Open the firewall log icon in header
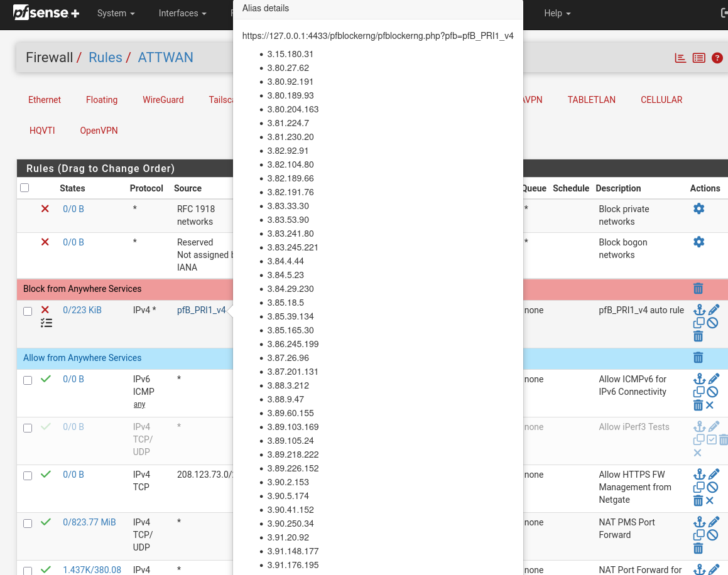Screen dimensions: 728x575 coord(698,58)
